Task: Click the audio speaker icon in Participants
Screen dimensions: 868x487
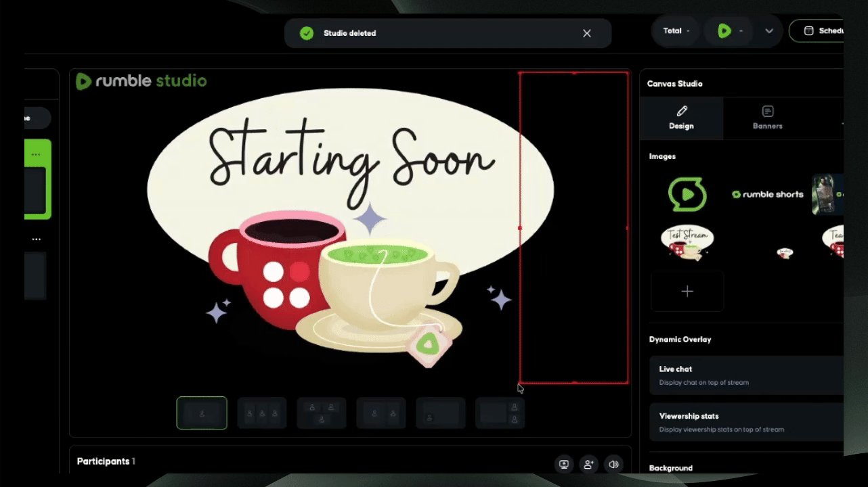Action: pos(614,464)
